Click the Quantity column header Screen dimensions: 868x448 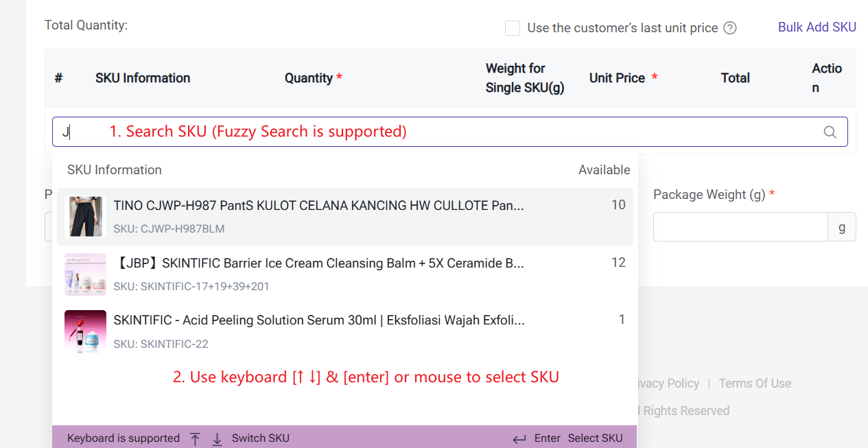(x=309, y=78)
